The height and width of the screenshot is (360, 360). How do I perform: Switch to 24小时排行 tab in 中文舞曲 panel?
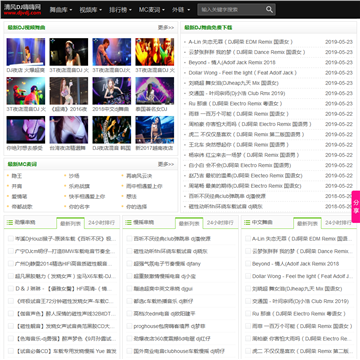(339, 223)
